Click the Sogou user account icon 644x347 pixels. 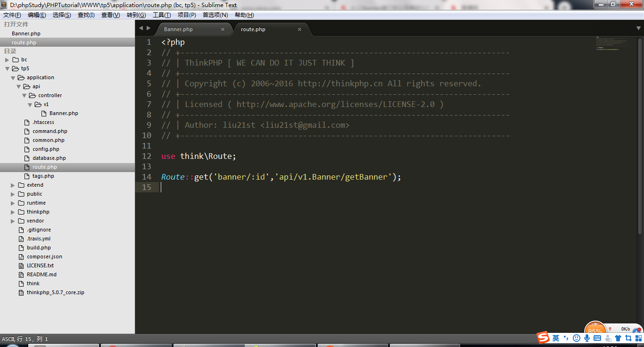coord(608,338)
